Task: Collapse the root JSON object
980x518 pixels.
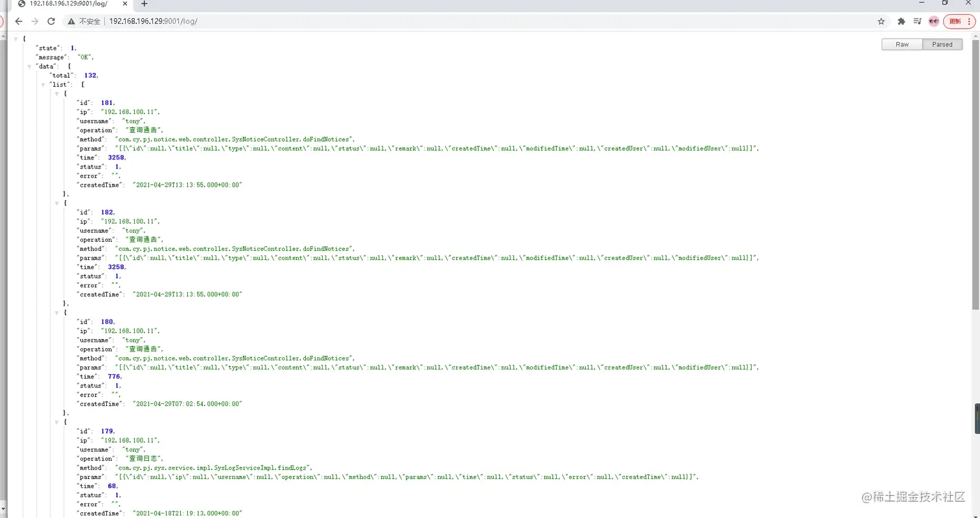Action: click(16, 39)
